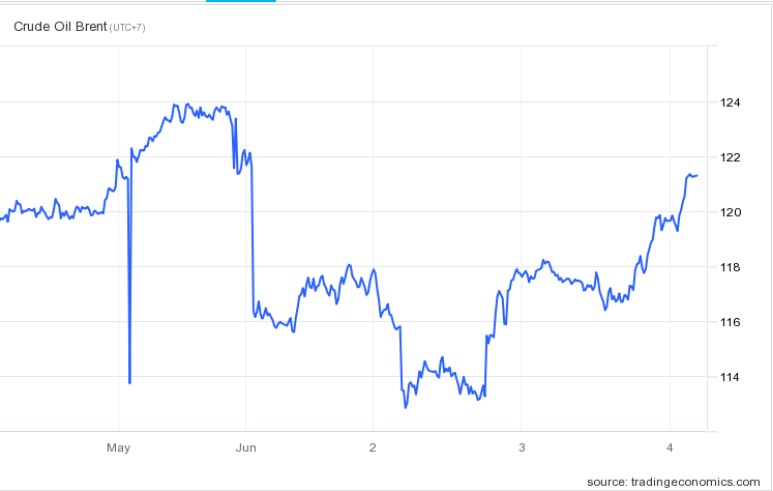Click the 120 price axis label

730,213
